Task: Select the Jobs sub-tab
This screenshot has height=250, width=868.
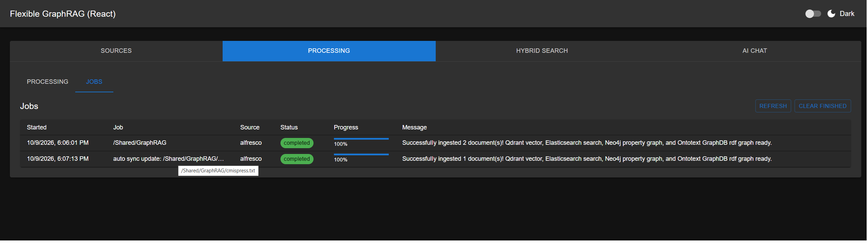Action: click(x=94, y=82)
